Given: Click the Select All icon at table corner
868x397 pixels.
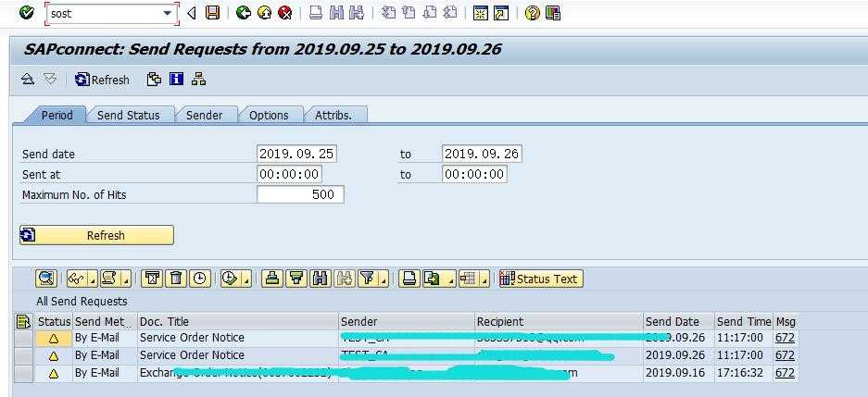Looking at the screenshot, I should point(23,321).
